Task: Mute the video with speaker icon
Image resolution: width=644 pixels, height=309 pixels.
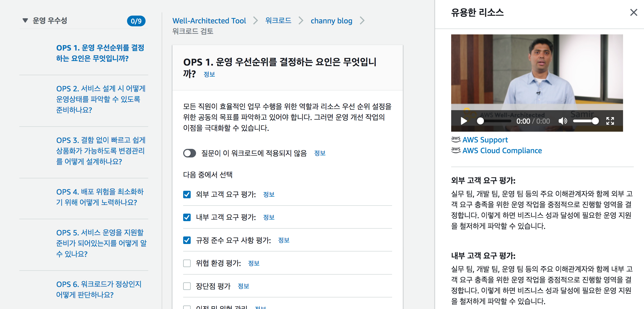Action: pos(563,121)
